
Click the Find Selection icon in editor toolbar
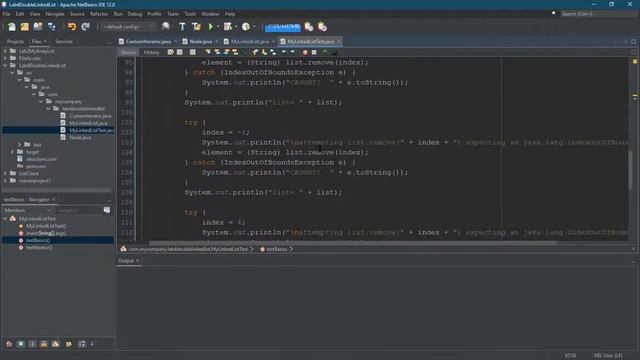click(208, 52)
